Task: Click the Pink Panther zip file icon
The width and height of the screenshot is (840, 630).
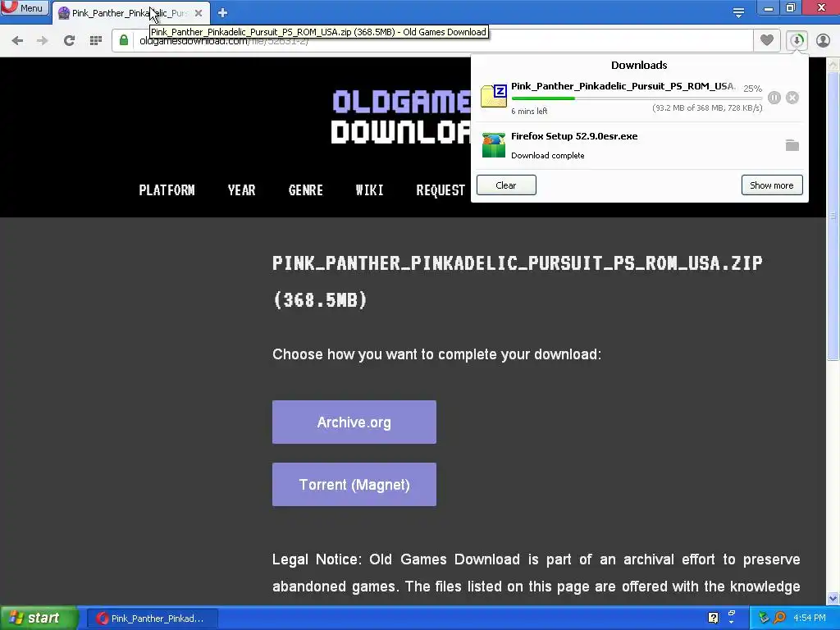Action: pos(493,97)
